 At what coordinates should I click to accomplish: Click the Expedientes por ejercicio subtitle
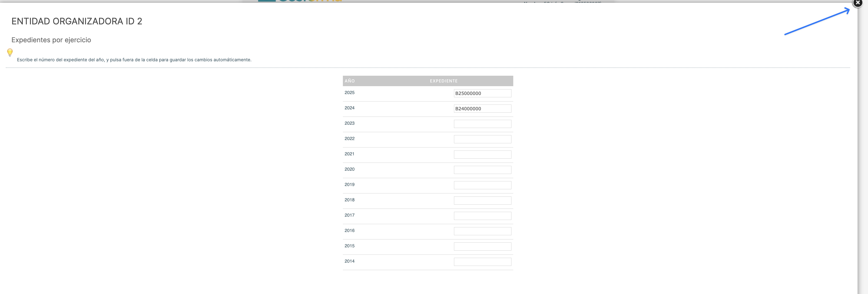51,40
